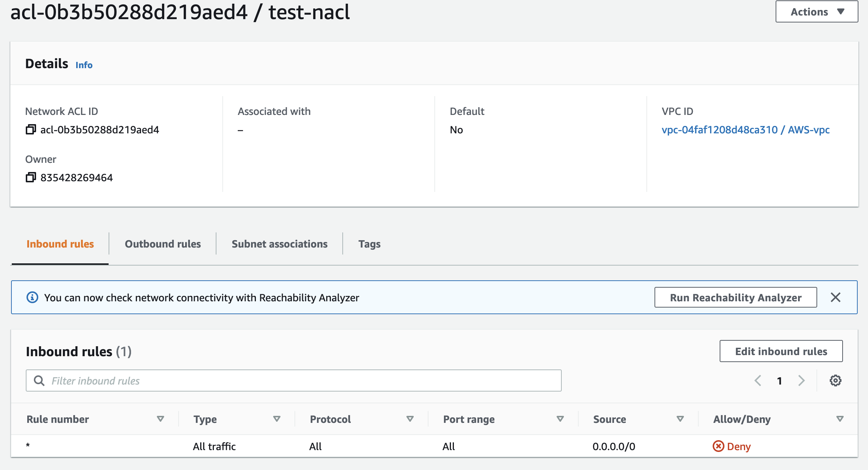The image size is (868, 470).
Task: Go to next page of inbound rules
Action: [801, 380]
